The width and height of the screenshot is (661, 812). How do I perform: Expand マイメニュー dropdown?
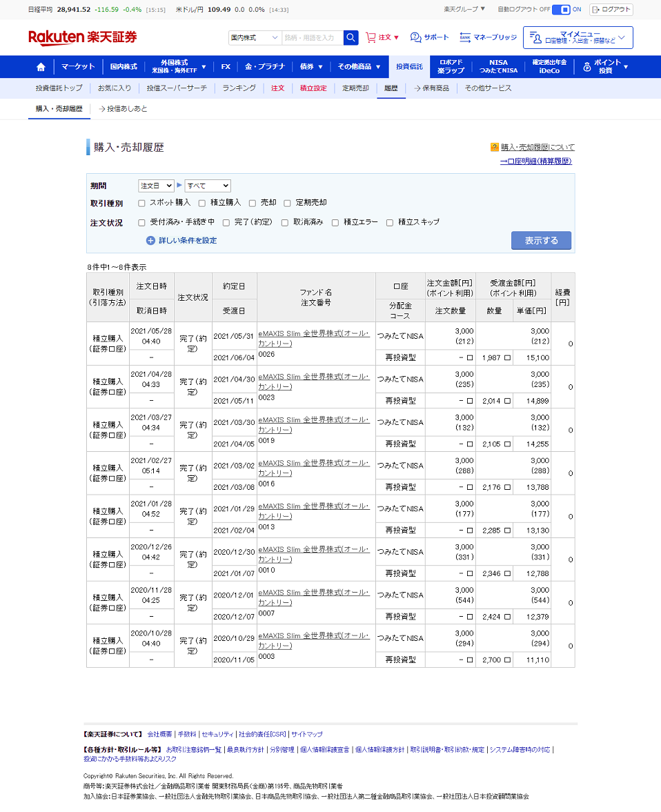click(x=578, y=37)
